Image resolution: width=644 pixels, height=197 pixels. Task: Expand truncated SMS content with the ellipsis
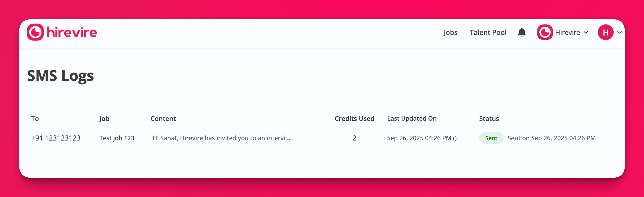coord(289,138)
